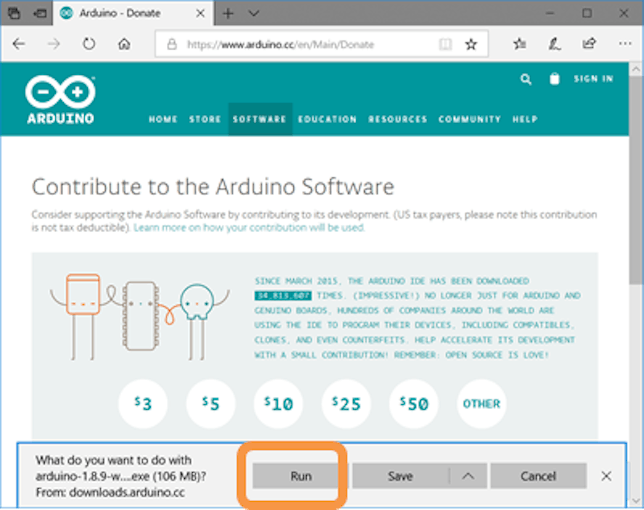Screen dimensions: 644x510
Task: Open the shopping bag cart
Action: (x=554, y=78)
